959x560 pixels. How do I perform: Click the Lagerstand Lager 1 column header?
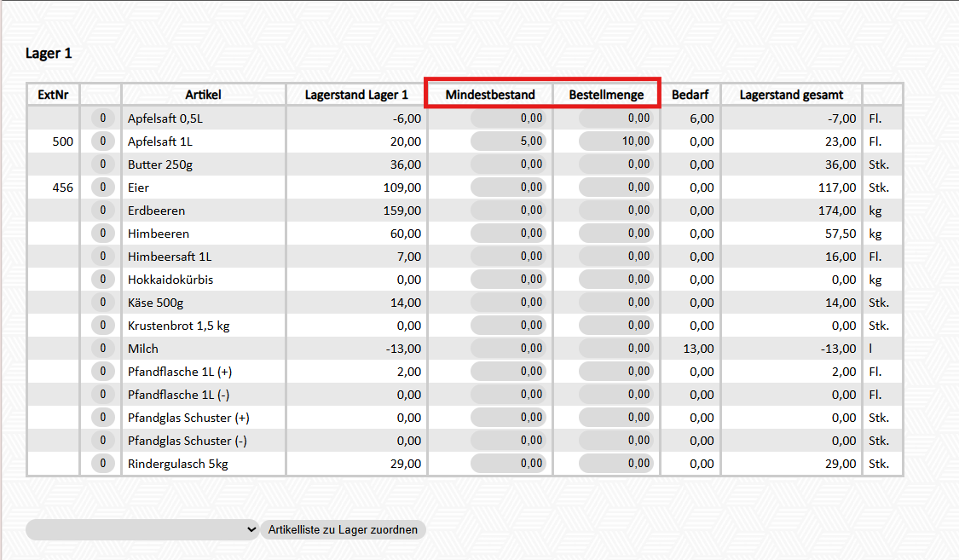[356, 95]
